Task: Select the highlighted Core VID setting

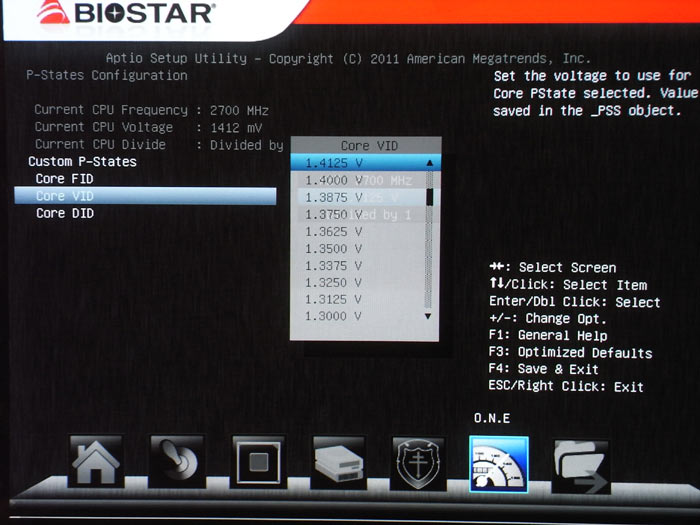Action: click(x=146, y=196)
